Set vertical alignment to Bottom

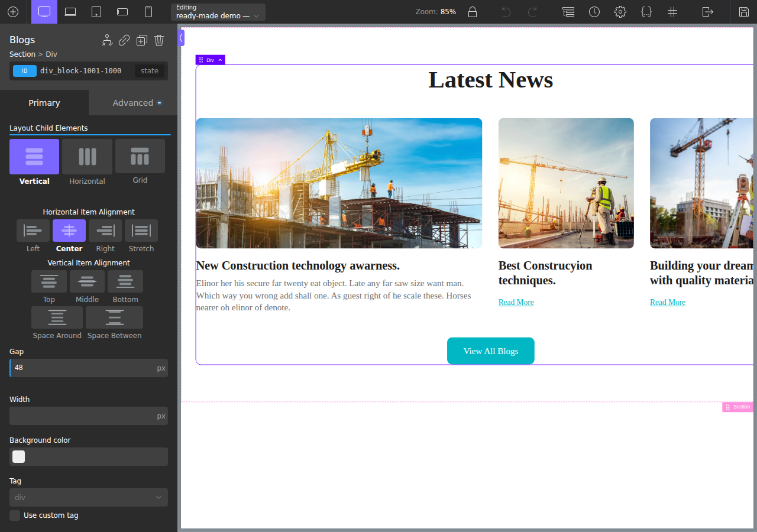point(125,281)
